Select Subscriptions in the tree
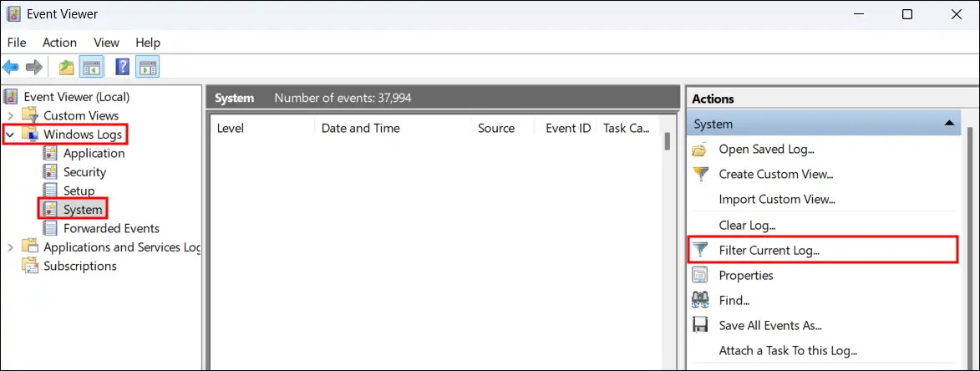This screenshot has height=371, width=980. pos(80,266)
